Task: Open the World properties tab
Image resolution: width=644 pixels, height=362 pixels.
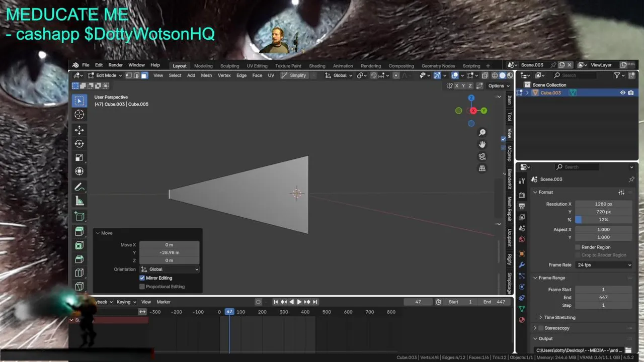Action: click(522, 239)
